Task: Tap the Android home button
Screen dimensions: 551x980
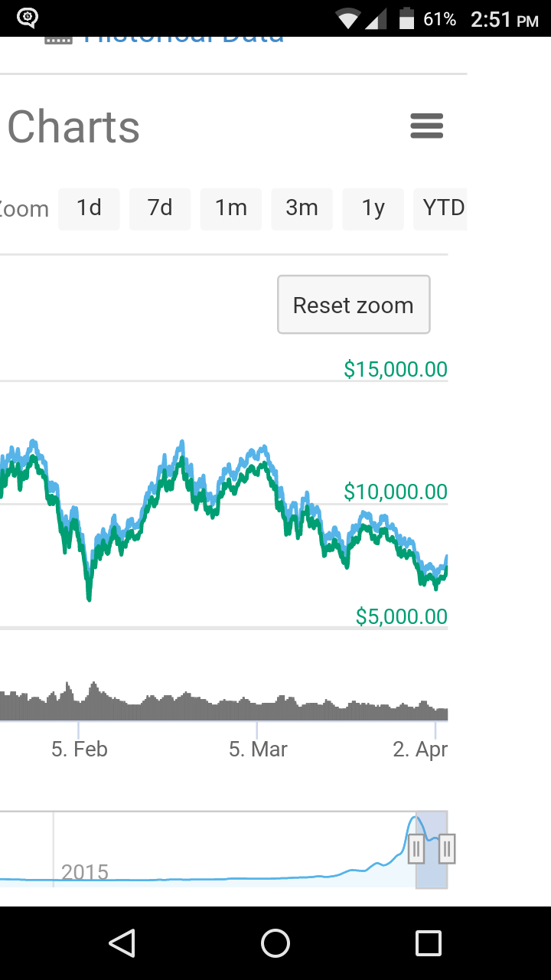Action: pos(275,943)
